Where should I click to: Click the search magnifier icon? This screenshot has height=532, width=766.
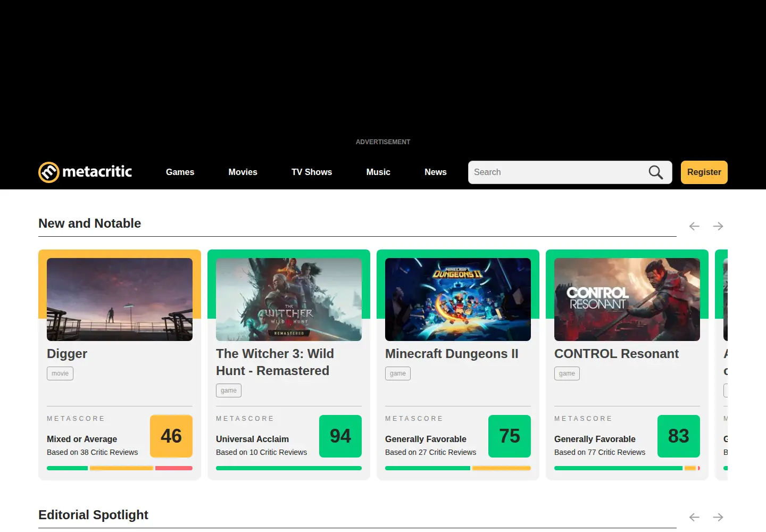tap(656, 172)
